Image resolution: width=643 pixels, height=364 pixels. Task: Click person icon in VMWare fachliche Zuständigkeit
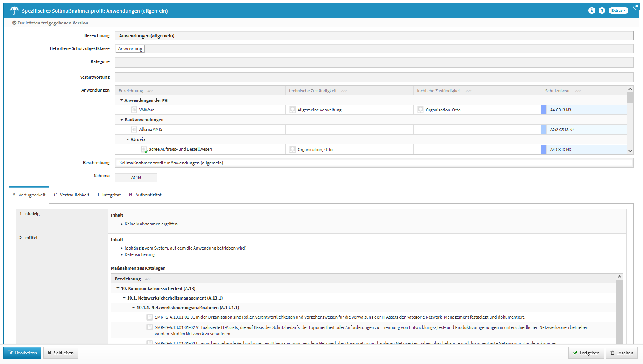(x=420, y=110)
